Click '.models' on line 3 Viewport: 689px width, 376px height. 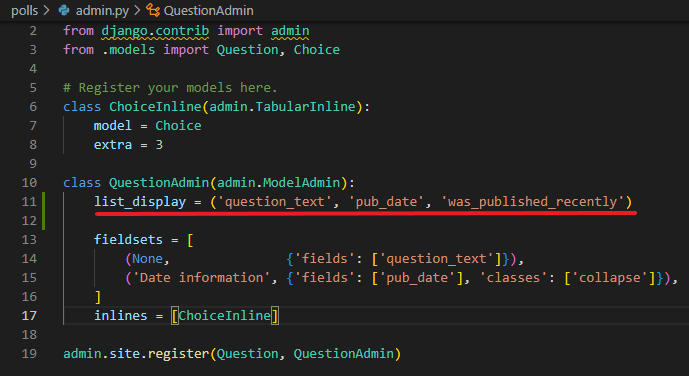tap(128, 50)
